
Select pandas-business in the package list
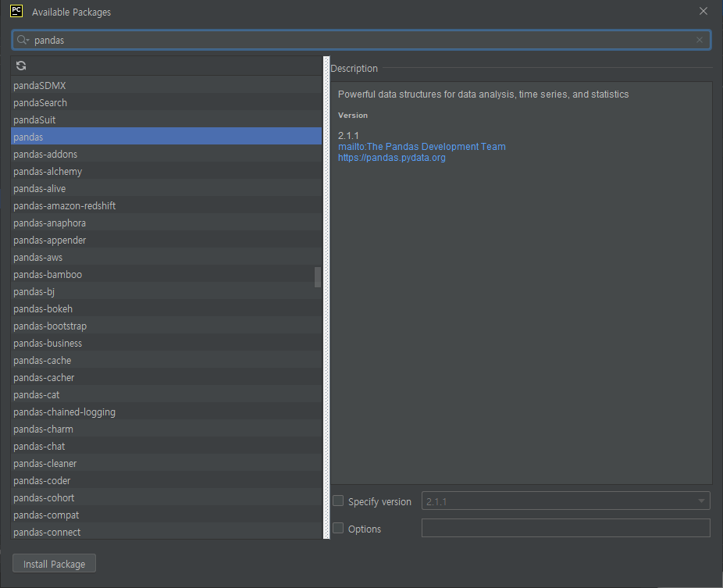point(166,343)
